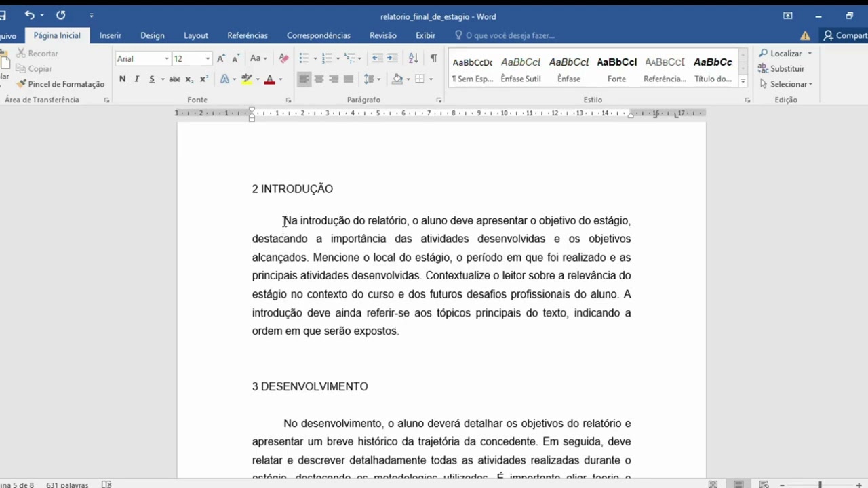Open Localizar dropdown arrow

809,54
